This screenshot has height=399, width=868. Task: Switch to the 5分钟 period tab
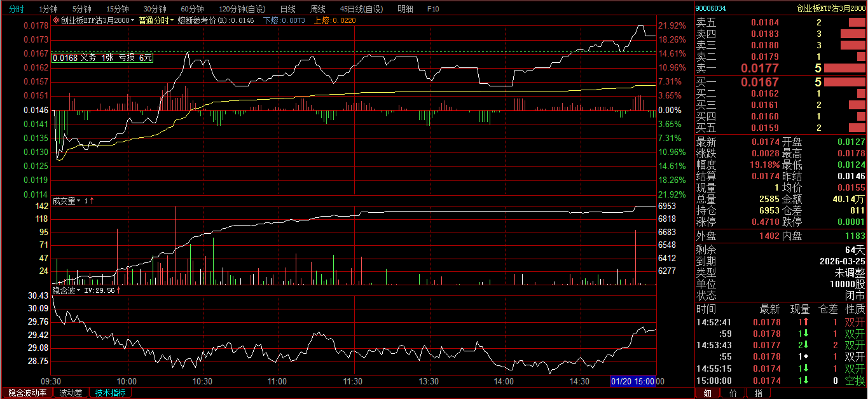[x=81, y=9]
